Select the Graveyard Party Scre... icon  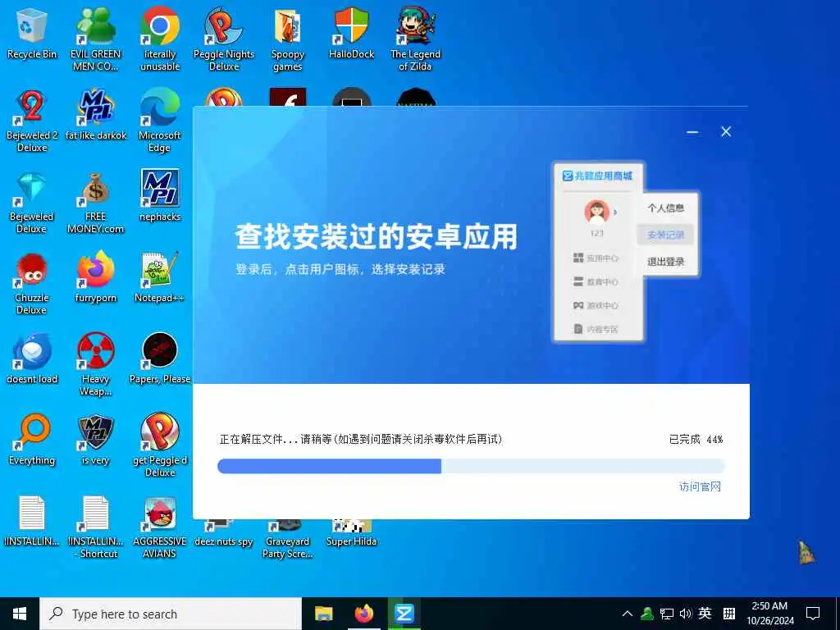click(288, 540)
